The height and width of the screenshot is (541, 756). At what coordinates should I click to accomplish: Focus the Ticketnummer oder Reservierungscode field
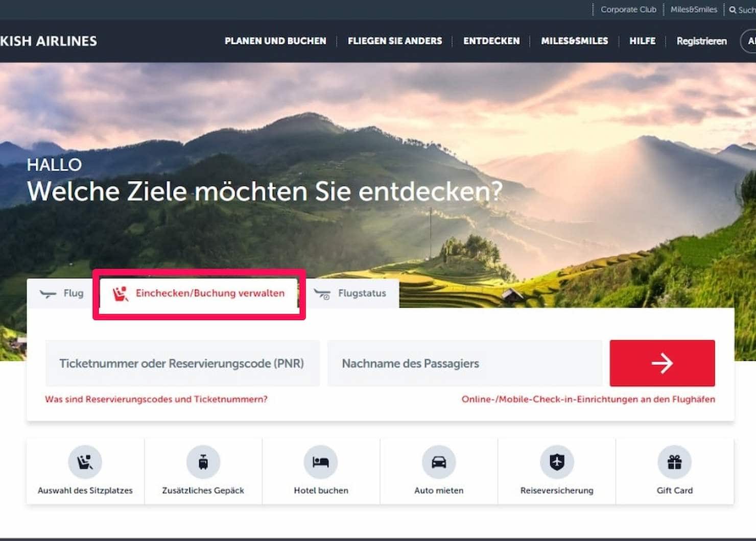pyautogui.click(x=182, y=363)
